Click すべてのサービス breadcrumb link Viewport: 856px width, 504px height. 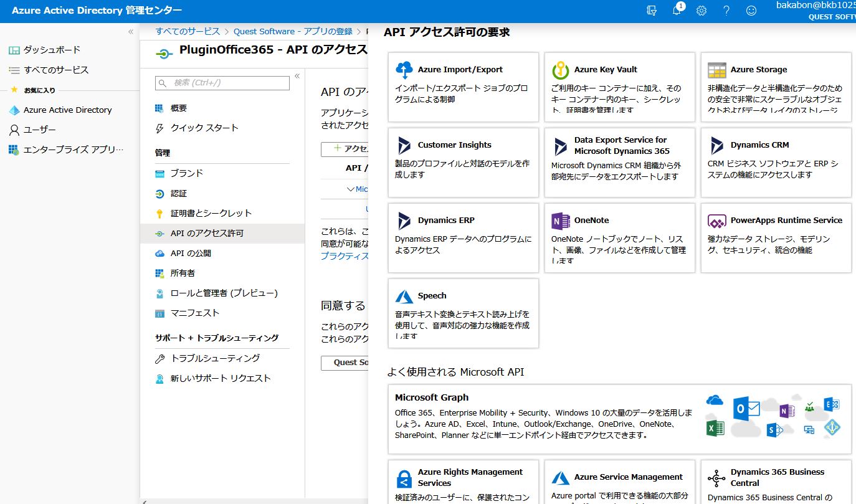tap(188, 31)
